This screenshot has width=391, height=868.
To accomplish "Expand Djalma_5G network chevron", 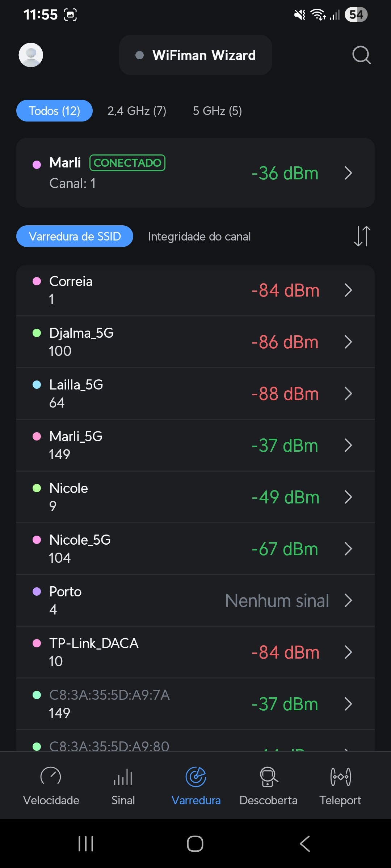I will [348, 342].
